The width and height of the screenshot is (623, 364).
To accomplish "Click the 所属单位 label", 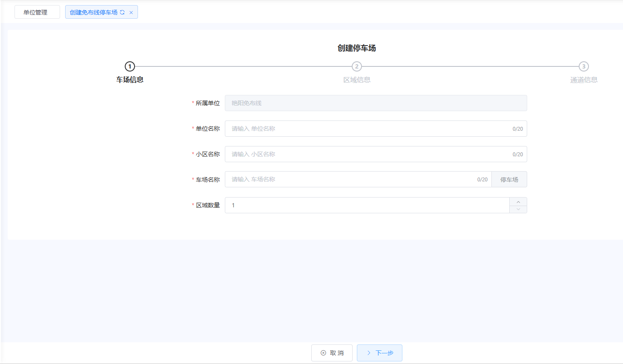I will pyautogui.click(x=208, y=103).
